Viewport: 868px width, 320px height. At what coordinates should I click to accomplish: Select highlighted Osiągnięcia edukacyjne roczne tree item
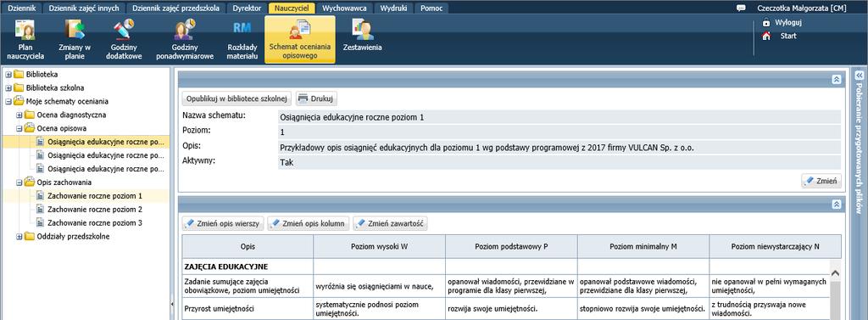tap(106, 142)
